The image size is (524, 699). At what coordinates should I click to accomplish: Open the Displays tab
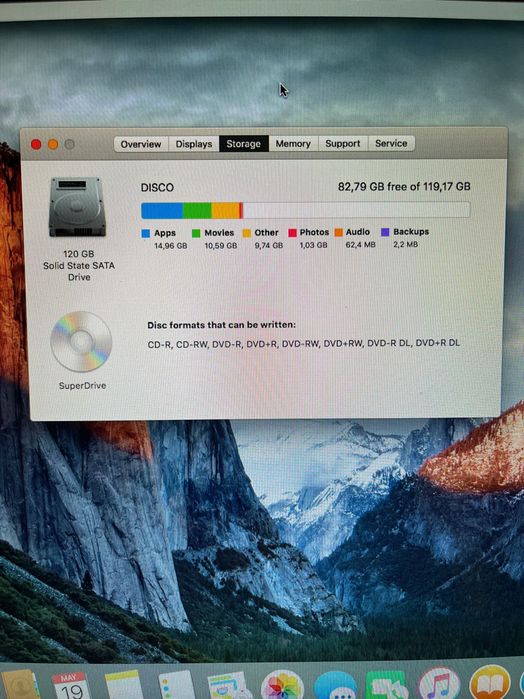click(x=194, y=144)
